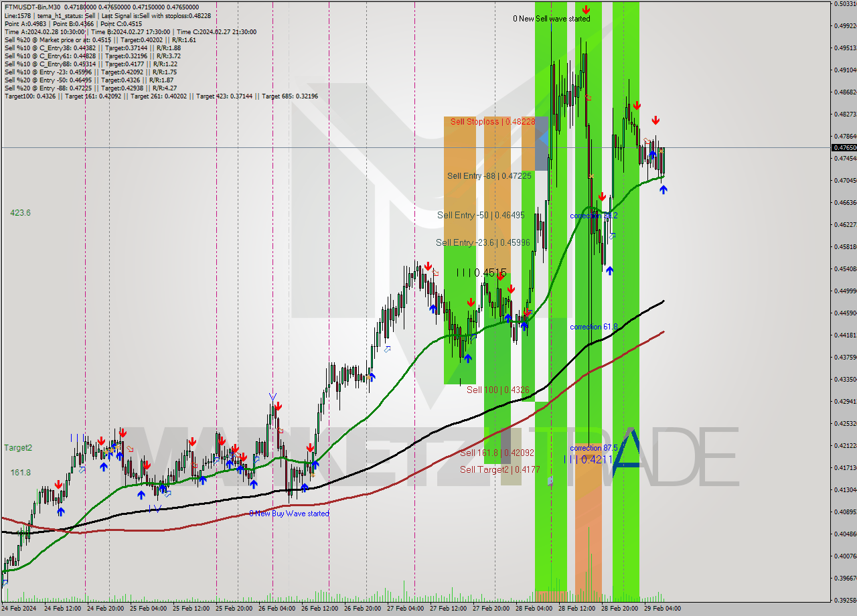Click the 'Sell 161.8 | 0.42092' label
The width and height of the screenshot is (857, 616).
pos(497,453)
